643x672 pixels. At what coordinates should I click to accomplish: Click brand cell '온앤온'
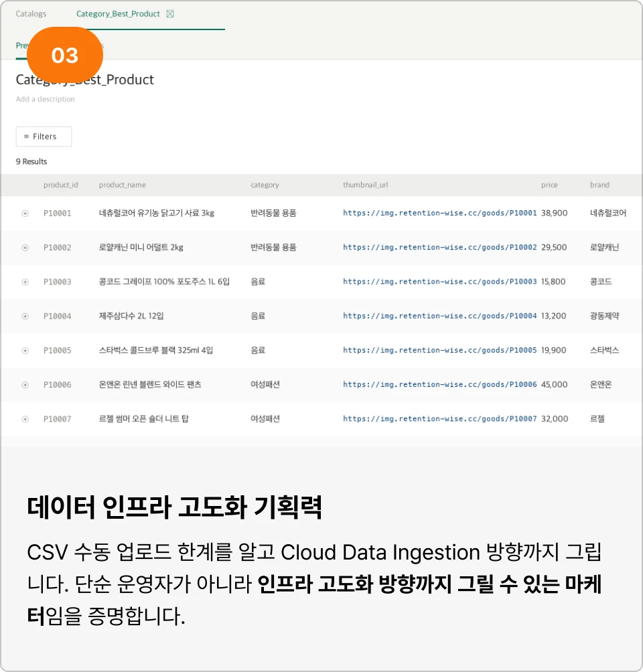point(601,384)
